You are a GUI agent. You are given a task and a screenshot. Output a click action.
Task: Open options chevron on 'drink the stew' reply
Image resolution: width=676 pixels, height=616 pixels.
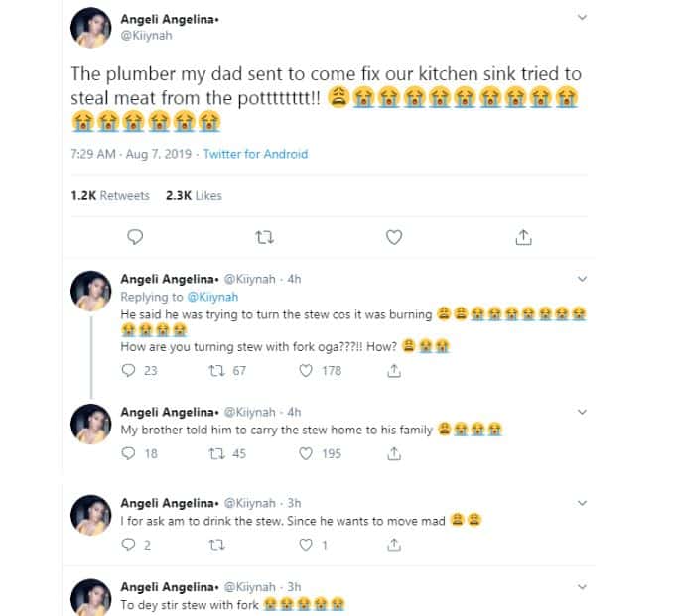point(583,502)
